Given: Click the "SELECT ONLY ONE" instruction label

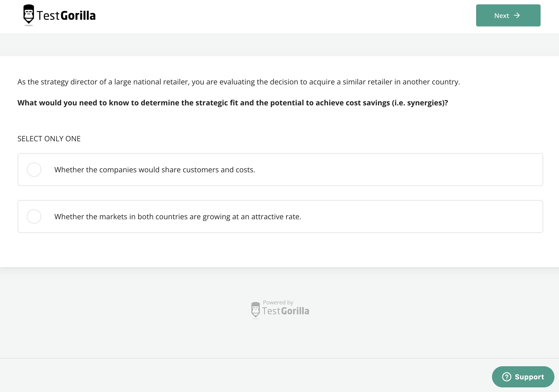Looking at the screenshot, I should (49, 139).
